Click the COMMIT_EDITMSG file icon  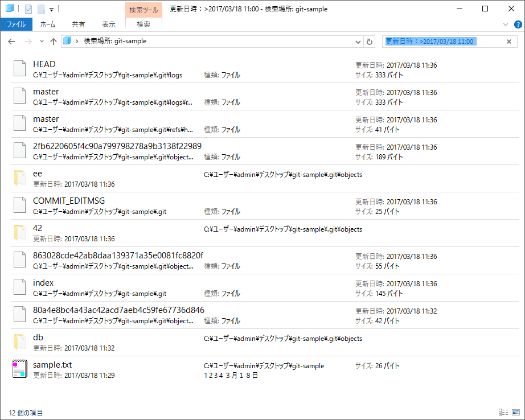19,205
